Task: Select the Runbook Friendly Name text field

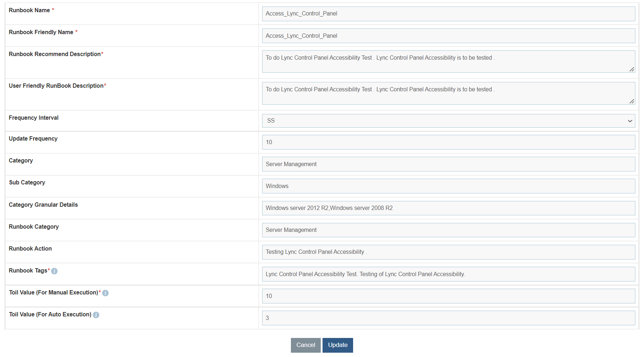Action: click(x=448, y=36)
